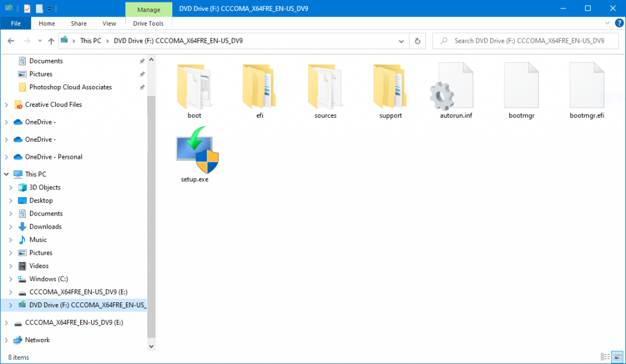The height and width of the screenshot is (364, 626).
Task: Click the New folder quick access icon
Action: 39,9
